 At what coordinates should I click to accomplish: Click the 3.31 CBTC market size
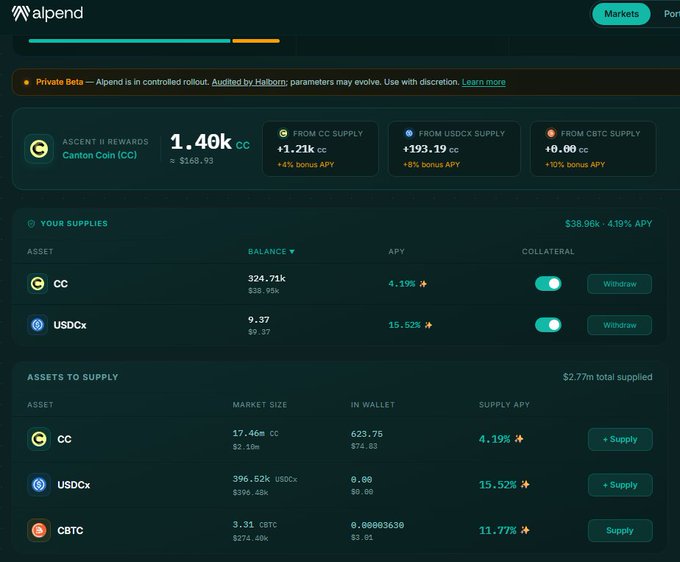pos(255,525)
